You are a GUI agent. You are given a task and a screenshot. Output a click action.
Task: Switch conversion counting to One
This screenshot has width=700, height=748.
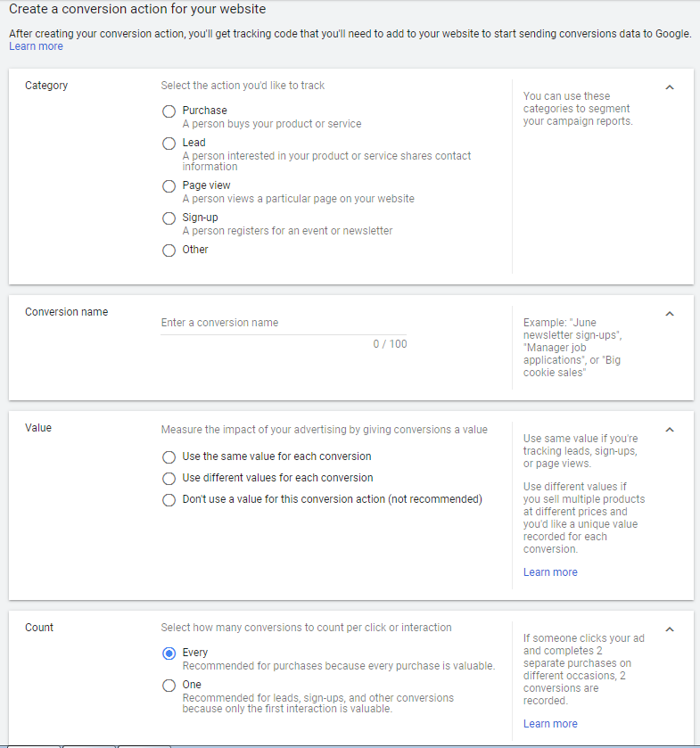169,685
